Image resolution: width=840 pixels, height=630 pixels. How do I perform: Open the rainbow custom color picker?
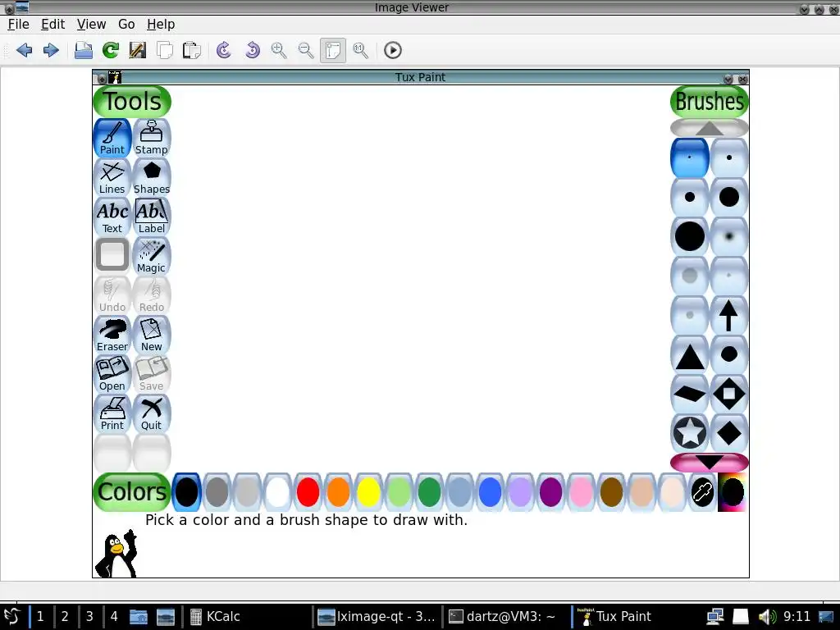pyautogui.click(x=733, y=492)
